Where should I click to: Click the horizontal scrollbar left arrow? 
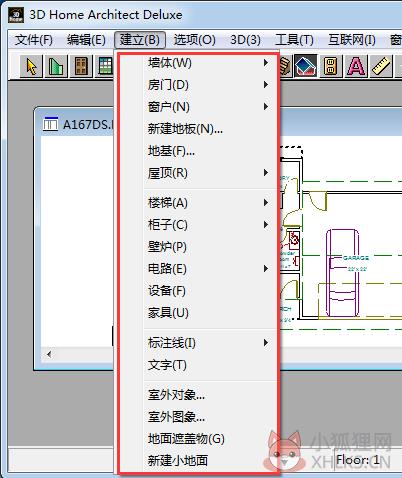point(49,354)
